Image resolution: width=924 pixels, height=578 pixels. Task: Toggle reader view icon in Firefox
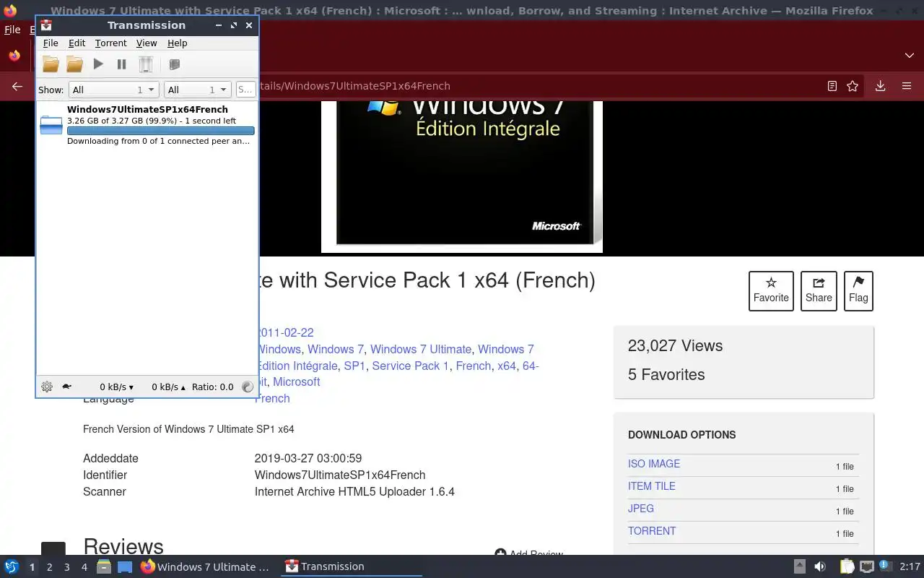pyautogui.click(x=832, y=86)
